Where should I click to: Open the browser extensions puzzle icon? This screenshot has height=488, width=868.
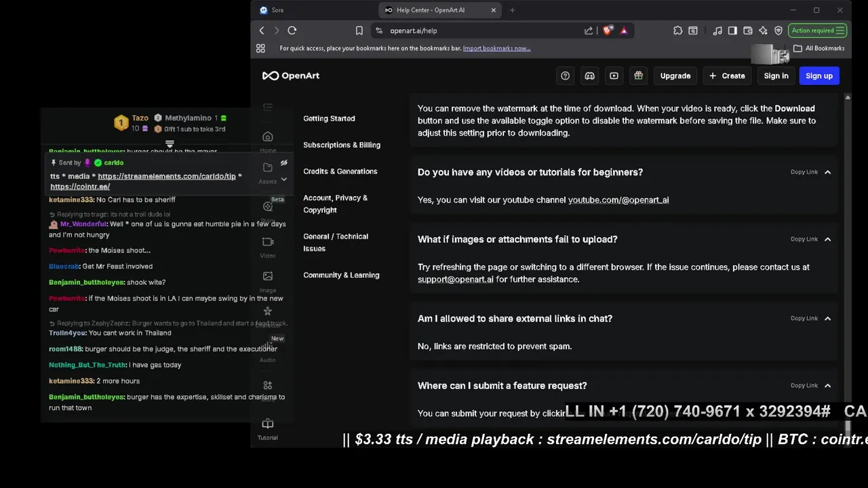click(677, 30)
